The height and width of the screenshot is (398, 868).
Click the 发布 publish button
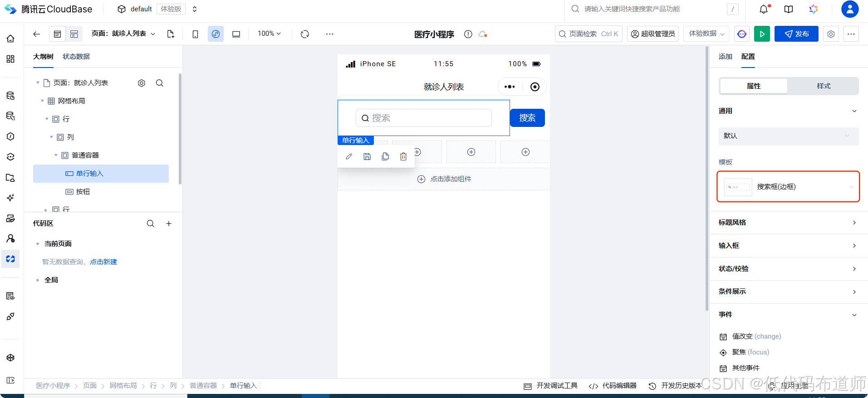point(796,34)
